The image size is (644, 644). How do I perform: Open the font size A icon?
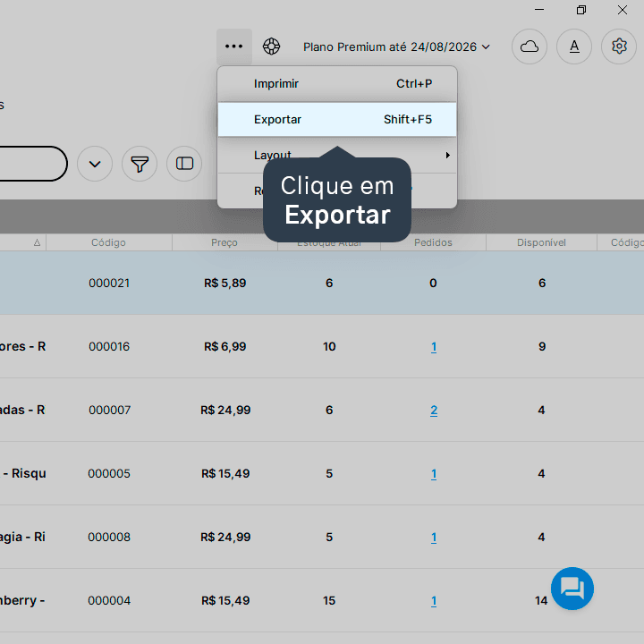pyautogui.click(x=574, y=47)
